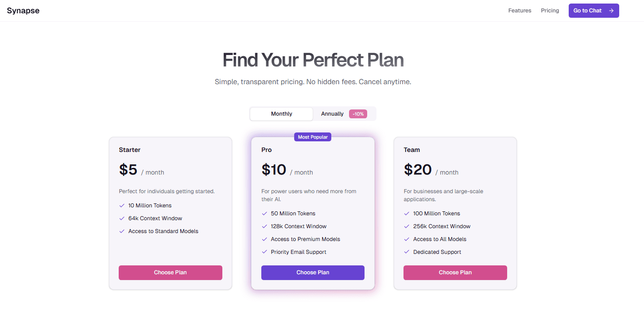Click the $20 Team price
This screenshot has height=323, width=644.
[418, 170]
